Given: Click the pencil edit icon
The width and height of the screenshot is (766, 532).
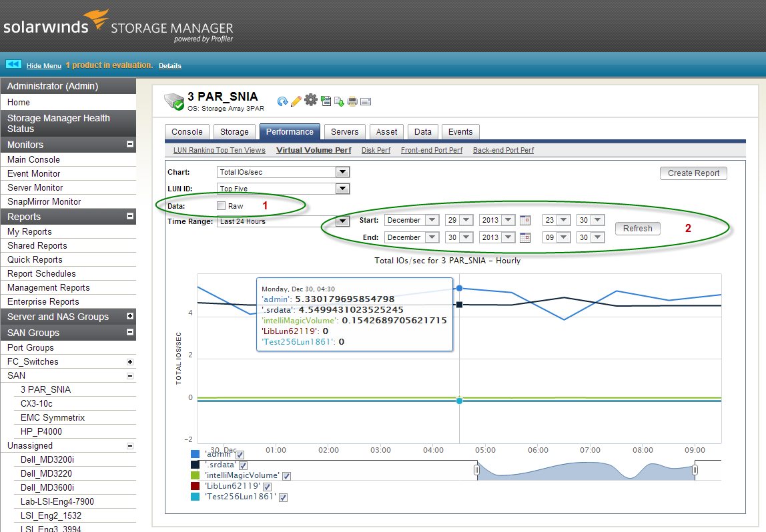Looking at the screenshot, I should coord(296,101).
